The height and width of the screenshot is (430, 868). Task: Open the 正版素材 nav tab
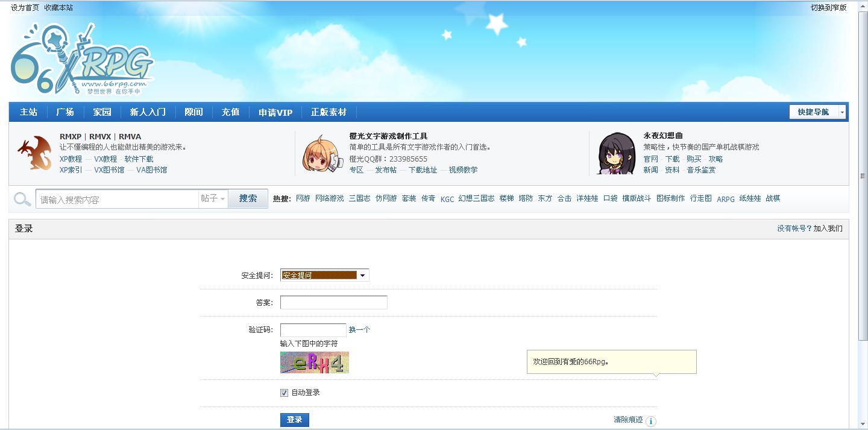329,112
